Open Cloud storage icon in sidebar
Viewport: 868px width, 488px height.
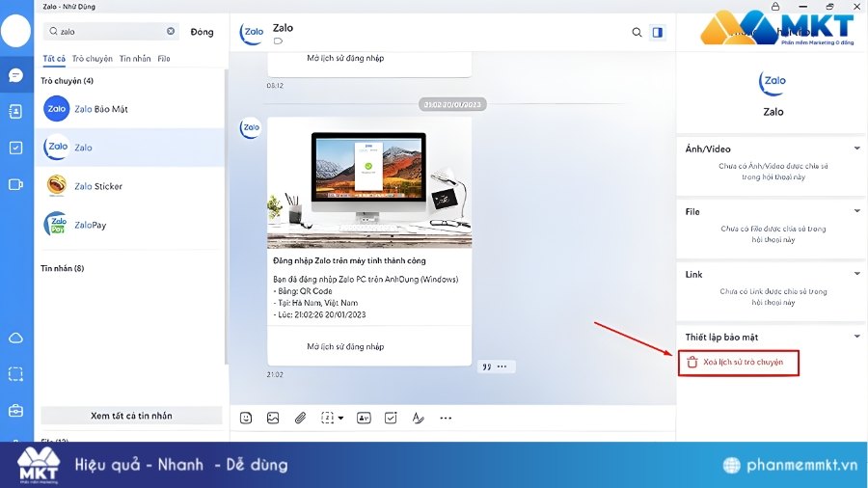(15, 339)
